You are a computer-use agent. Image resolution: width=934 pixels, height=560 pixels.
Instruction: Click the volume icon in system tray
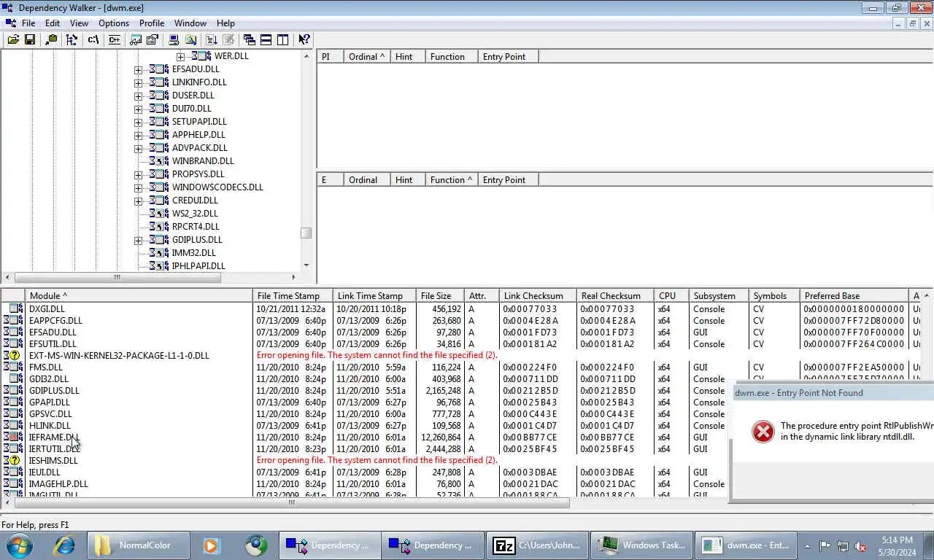pyautogui.click(x=860, y=545)
